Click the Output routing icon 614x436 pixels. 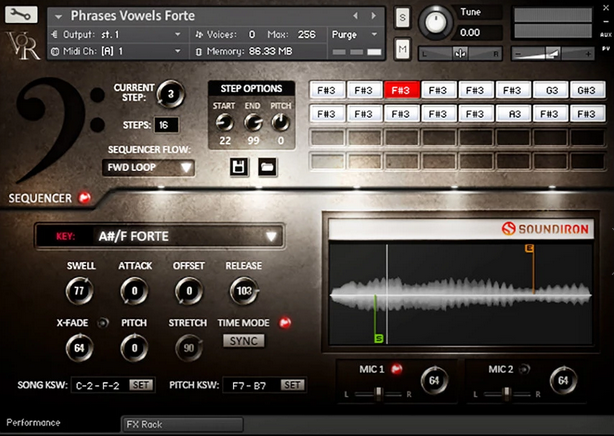pyautogui.click(x=55, y=34)
